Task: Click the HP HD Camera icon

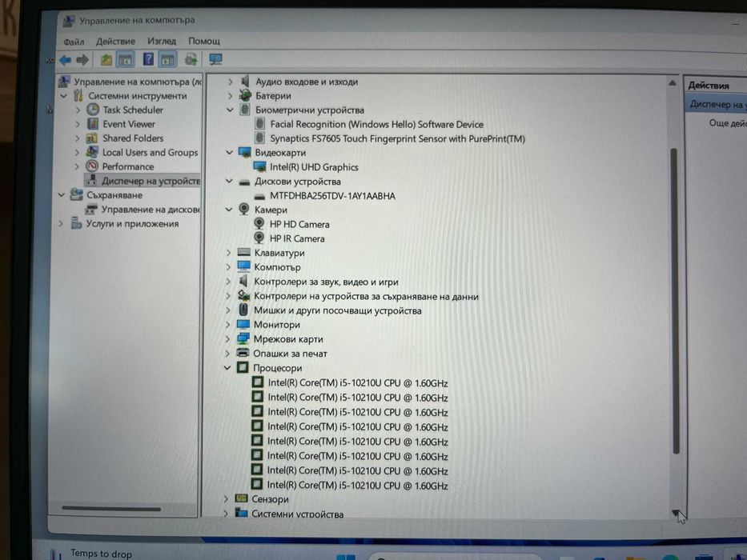Action: pos(259,223)
